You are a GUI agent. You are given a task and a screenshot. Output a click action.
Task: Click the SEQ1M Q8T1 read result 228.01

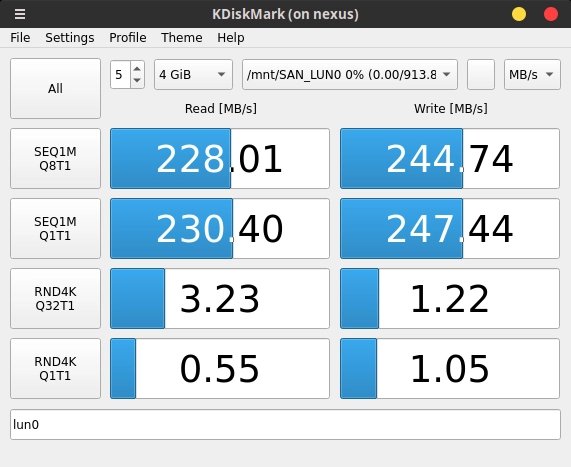click(x=220, y=158)
